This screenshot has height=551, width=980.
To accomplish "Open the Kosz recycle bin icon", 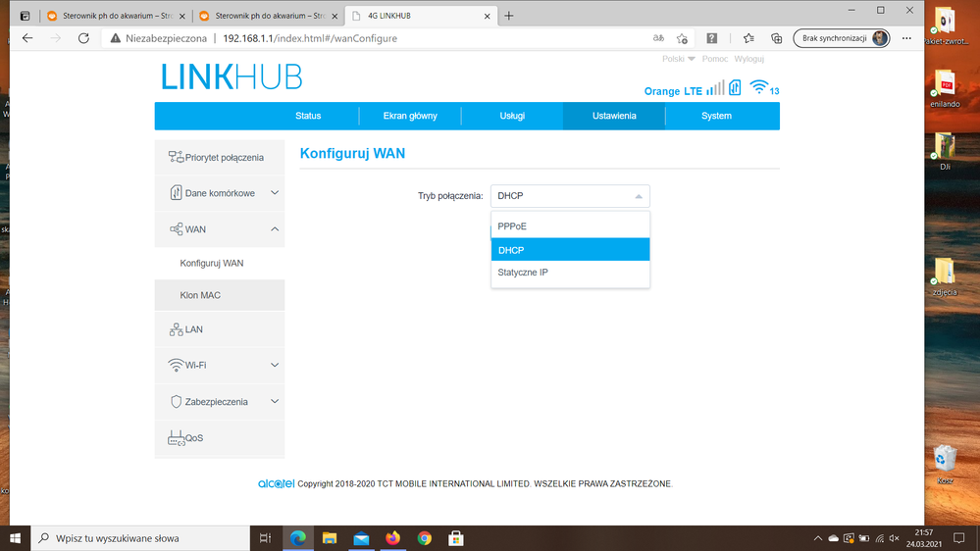I will pyautogui.click(x=945, y=464).
